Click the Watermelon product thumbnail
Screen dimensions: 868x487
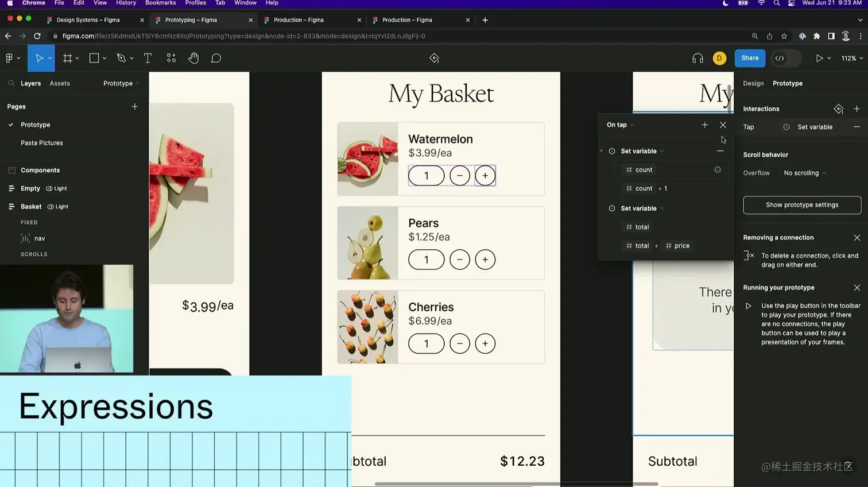pos(367,159)
